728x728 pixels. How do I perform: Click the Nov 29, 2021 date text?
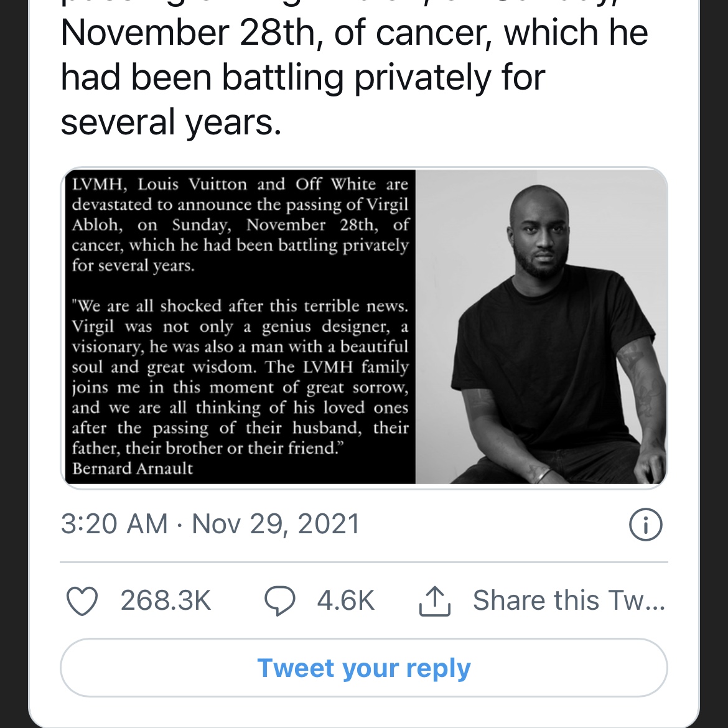coord(276,524)
